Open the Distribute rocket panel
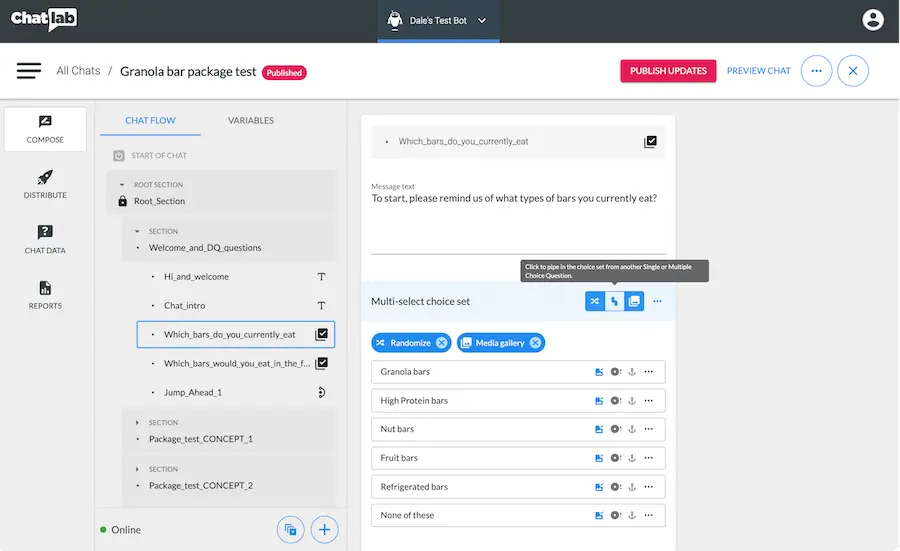 (45, 184)
